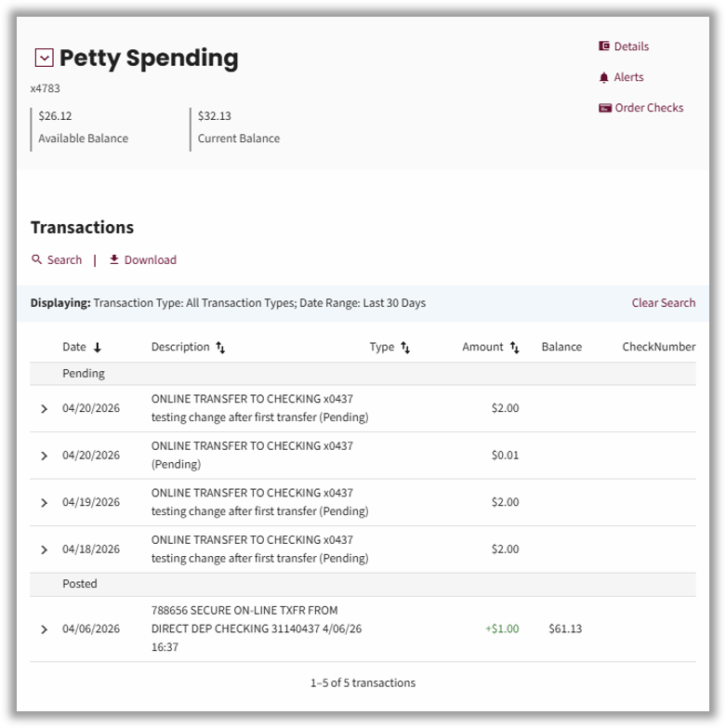Open the Order Checks link

pos(649,108)
